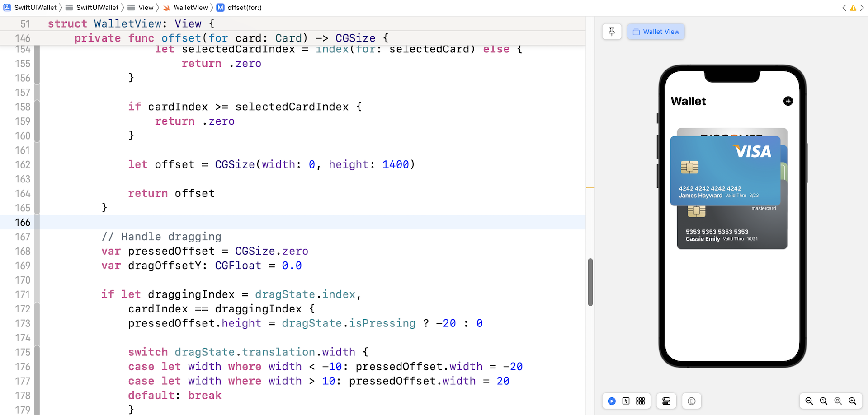868x415 pixels.
Task: Click the plus button in Wallet preview
Action: [788, 101]
